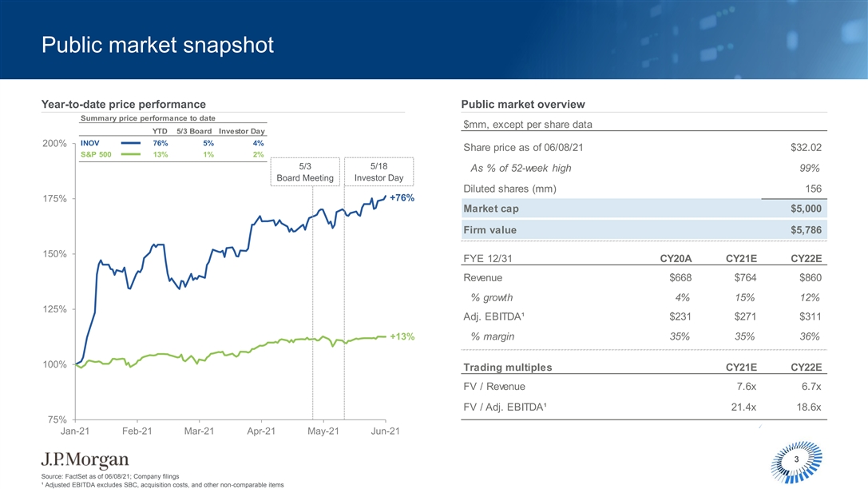Click the Trading multiples header
The height and width of the screenshot is (489, 868).
point(507,368)
